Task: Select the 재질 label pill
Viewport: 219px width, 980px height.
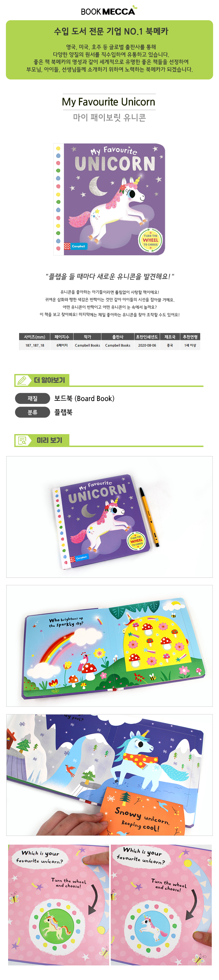Action: pyautogui.click(x=33, y=398)
